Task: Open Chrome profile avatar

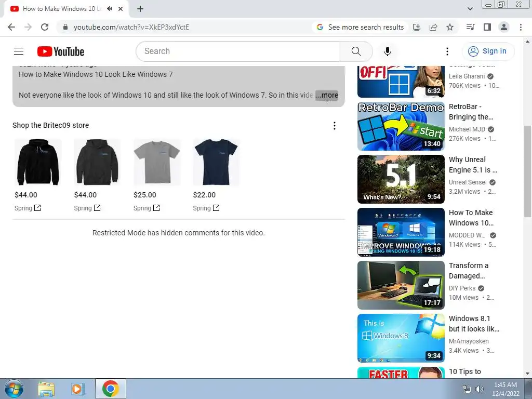Action: (x=504, y=27)
